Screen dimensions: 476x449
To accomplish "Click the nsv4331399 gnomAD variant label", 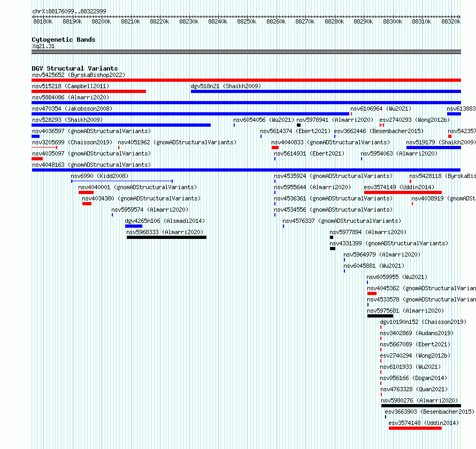I will coord(389,243).
